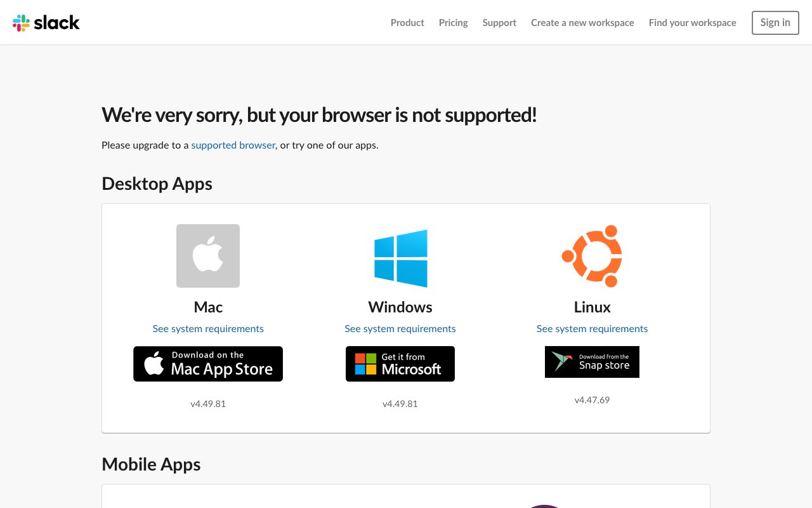
Task: Click the Slack logo in header
Action: coord(46,23)
